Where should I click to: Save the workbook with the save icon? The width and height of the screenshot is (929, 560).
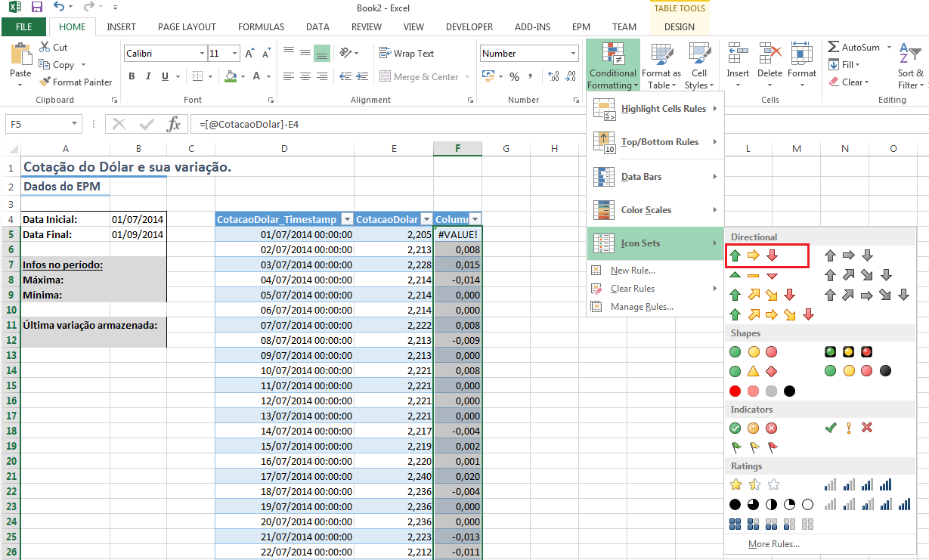[36, 8]
